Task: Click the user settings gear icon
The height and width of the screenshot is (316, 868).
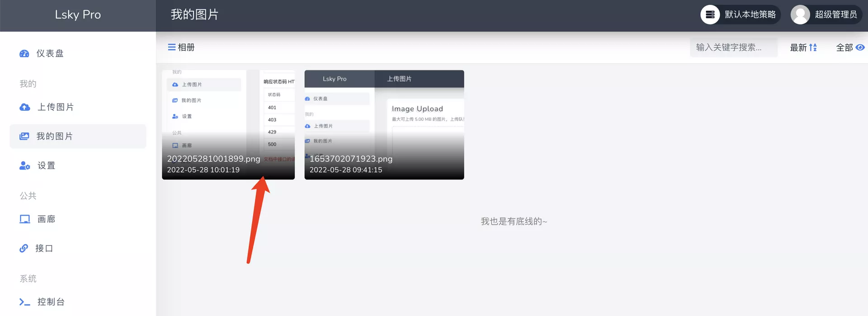Action: coord(25,166)
